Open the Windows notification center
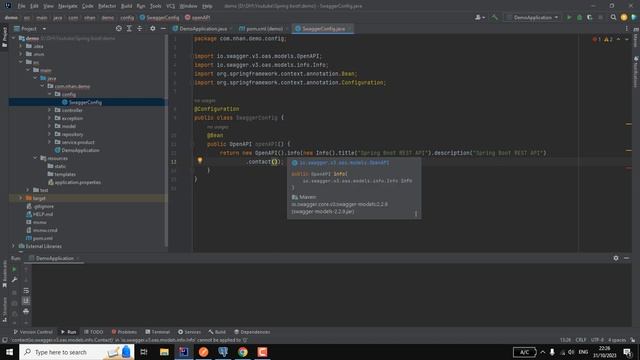This screenshot has height=360, width=640. [627, 352]
